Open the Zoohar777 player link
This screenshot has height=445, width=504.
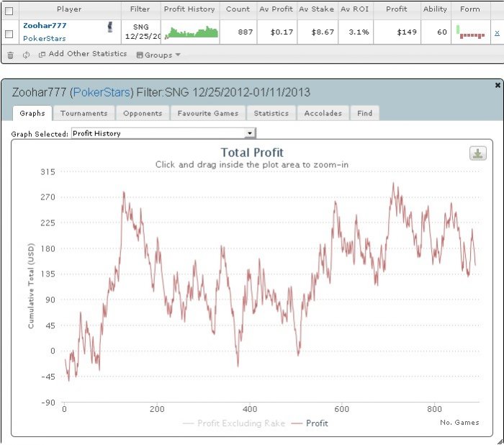[45, 25]
